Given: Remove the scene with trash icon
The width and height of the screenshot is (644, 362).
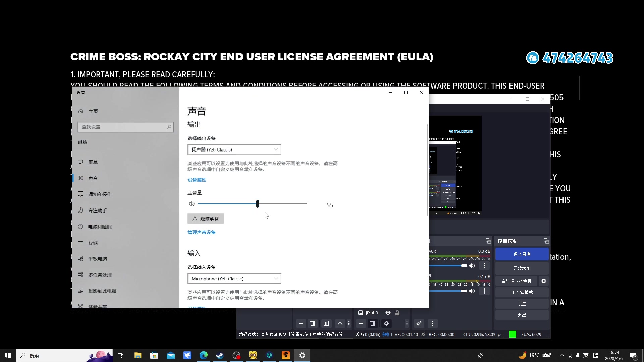Looking at the screenshot, I should coord(313,323).
